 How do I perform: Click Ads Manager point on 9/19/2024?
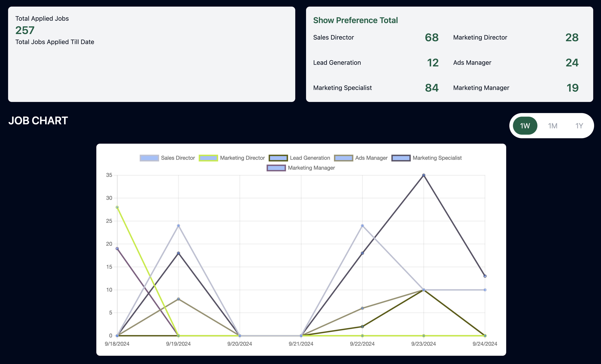tap(179, 299)
